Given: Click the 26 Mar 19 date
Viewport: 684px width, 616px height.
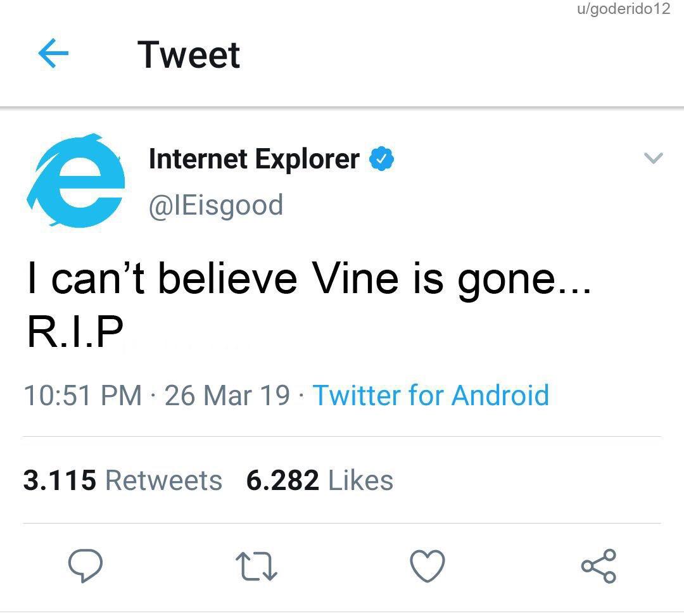Looking at the screenshot, I should [227, 396].
